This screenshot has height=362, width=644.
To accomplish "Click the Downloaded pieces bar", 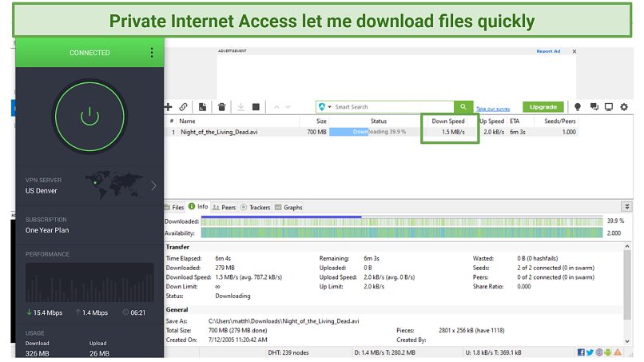I will [402, 221].
